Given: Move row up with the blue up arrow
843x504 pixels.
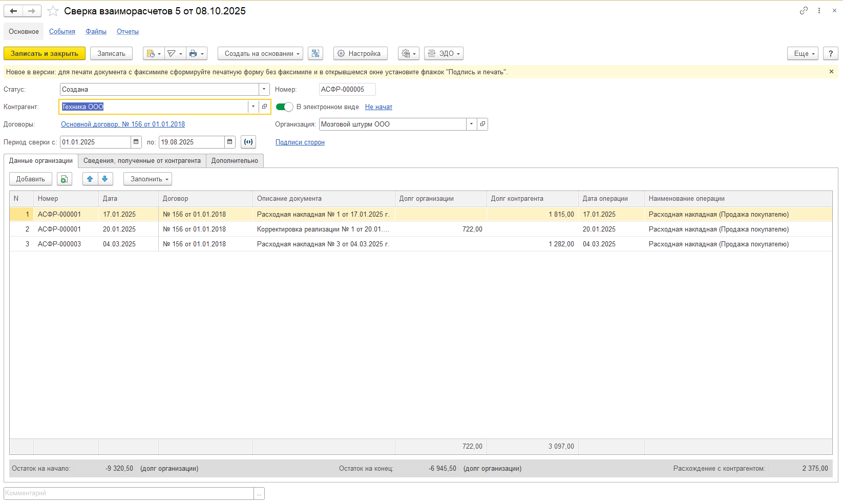Looking at the screenshot, I should point(90,179).
